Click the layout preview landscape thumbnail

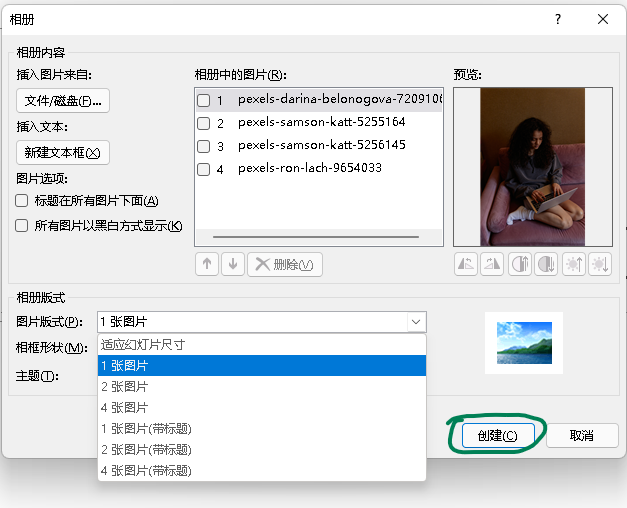click(524, 343)
